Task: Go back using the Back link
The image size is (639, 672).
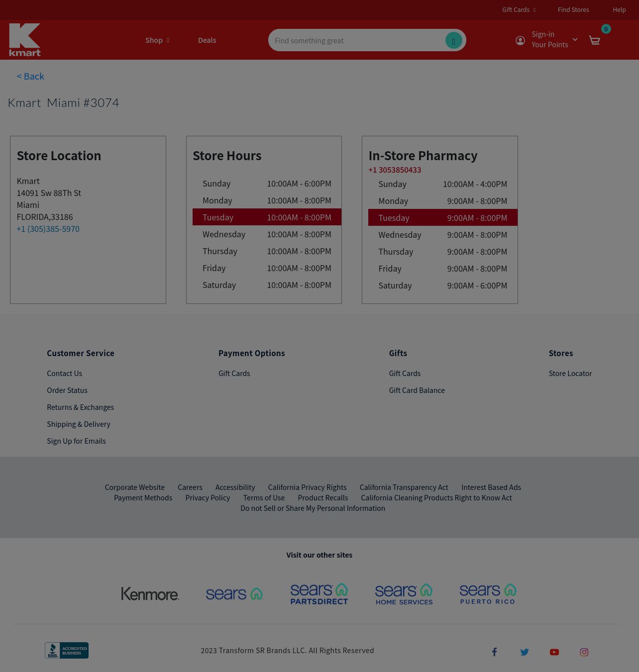Action: tap(30, 76)
